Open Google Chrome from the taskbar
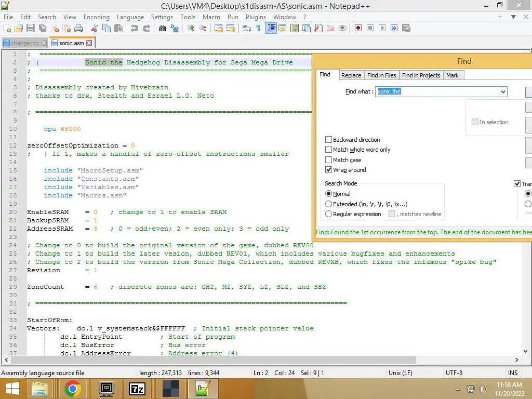The width and height of the screenshot is (532, 399). pyautogui.click(x=72, y=389)
